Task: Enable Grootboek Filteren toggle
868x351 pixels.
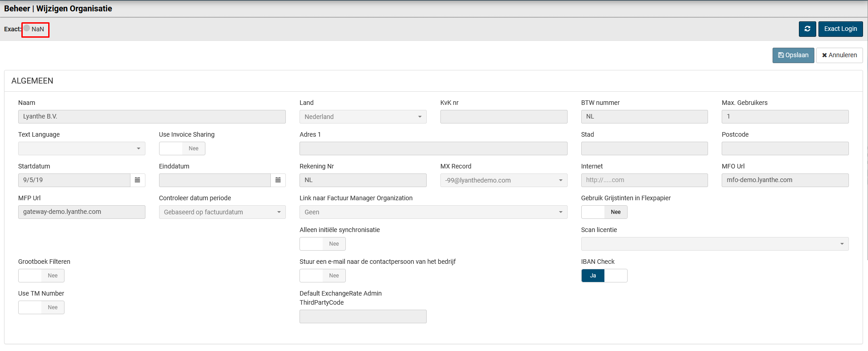Action: (41, 276)
